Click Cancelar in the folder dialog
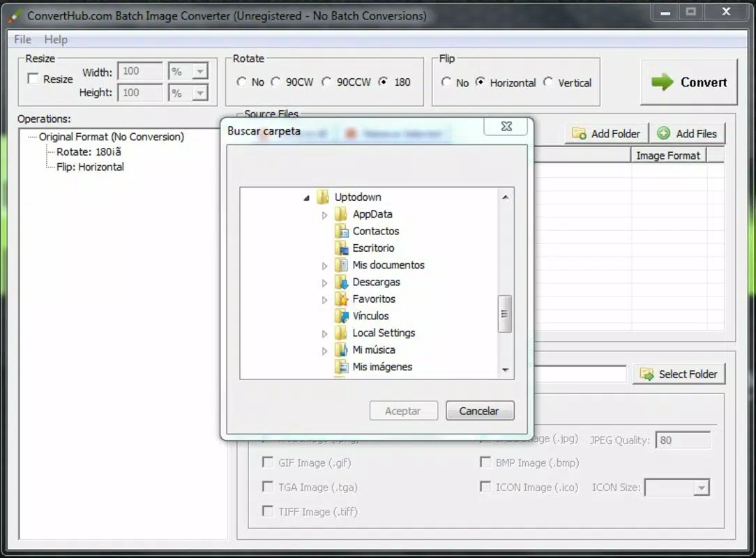This screenshot has width=756, height=558. coord(480,410)
